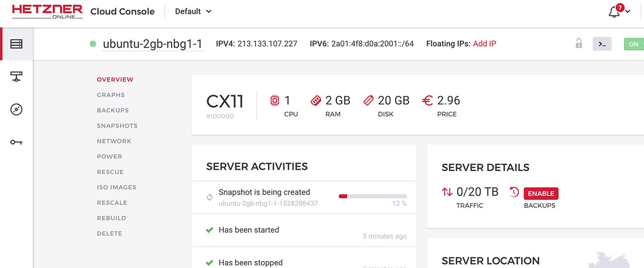Select the Overview menu item
Image resolution: width=644 pixels, height=268 pixels.
[x=115, y=79]
